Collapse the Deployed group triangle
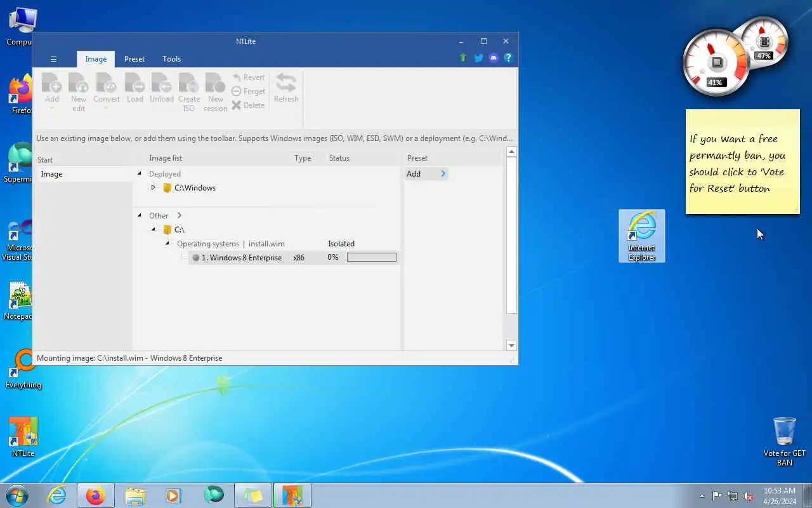The height and width of the screenshot is (508, 812). (x=140, y=173)
